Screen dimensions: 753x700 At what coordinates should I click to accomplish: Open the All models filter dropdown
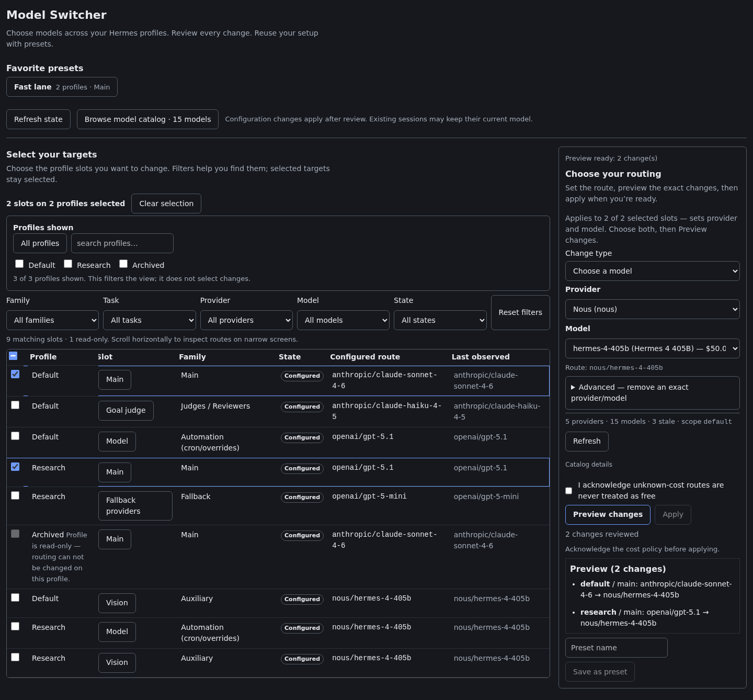coord(343,320)
